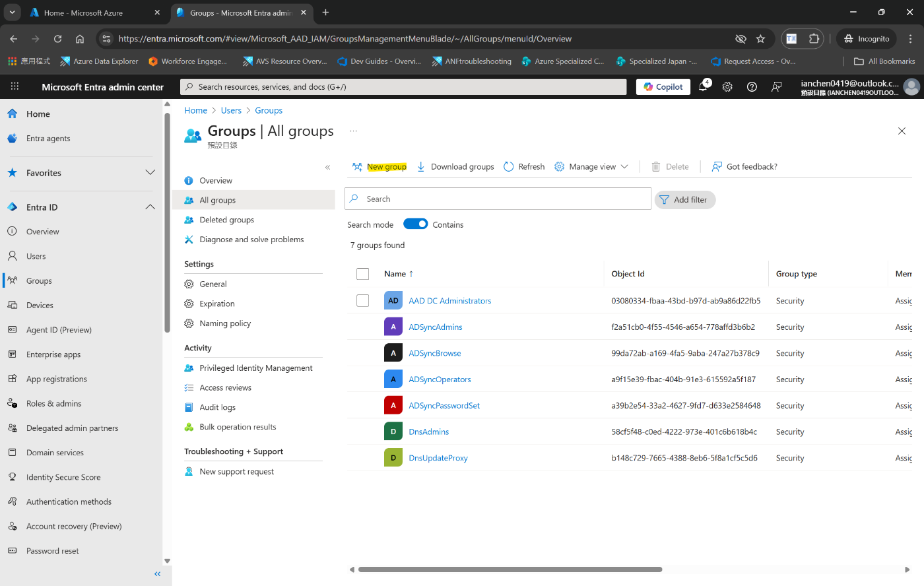This screenshot has width=924, height=586.
Task: Click the New support request icon
Action: (189, 471)
